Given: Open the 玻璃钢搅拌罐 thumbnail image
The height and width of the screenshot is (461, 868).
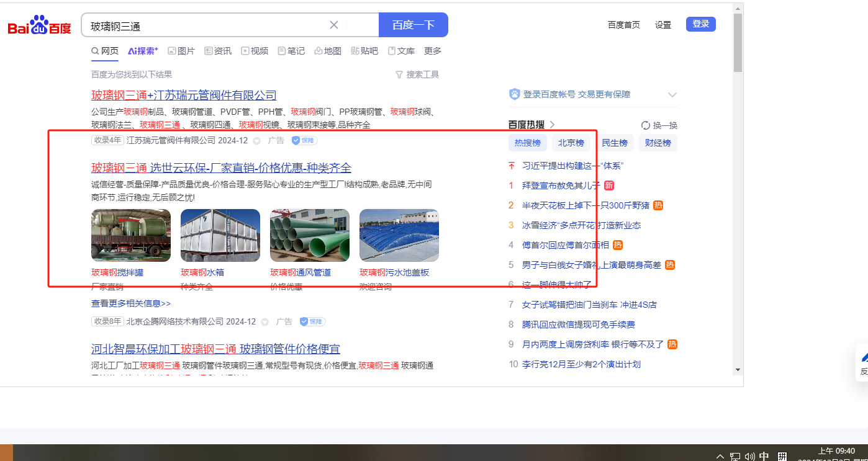Looking at the screenshot, I should (x=131, y=235).
